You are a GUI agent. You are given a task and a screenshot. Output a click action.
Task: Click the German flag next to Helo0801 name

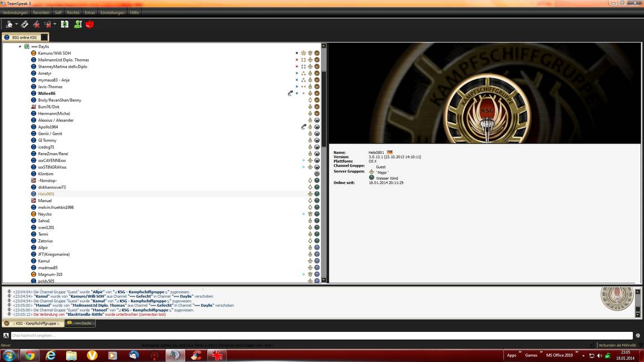coord(389,153)
